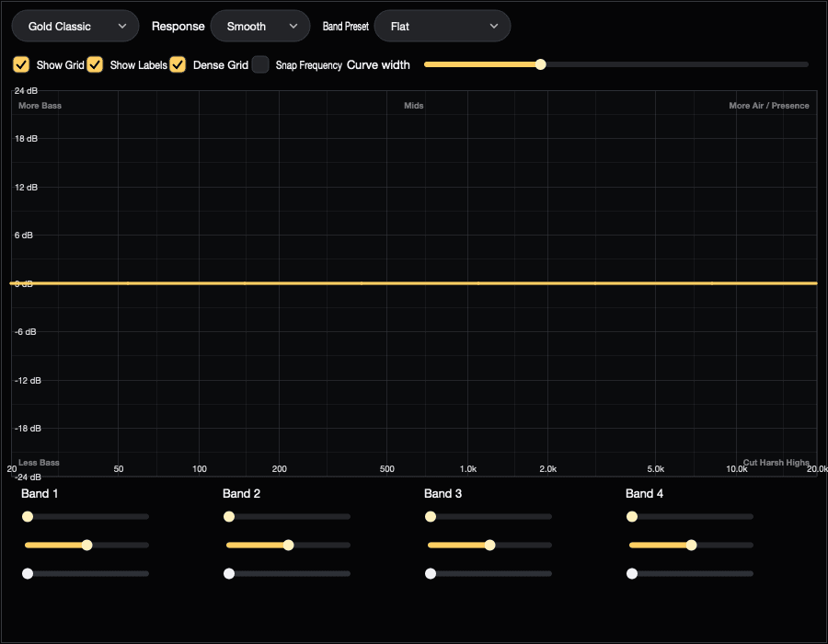Click Band 2 middle slider handle

click(288, 545)
